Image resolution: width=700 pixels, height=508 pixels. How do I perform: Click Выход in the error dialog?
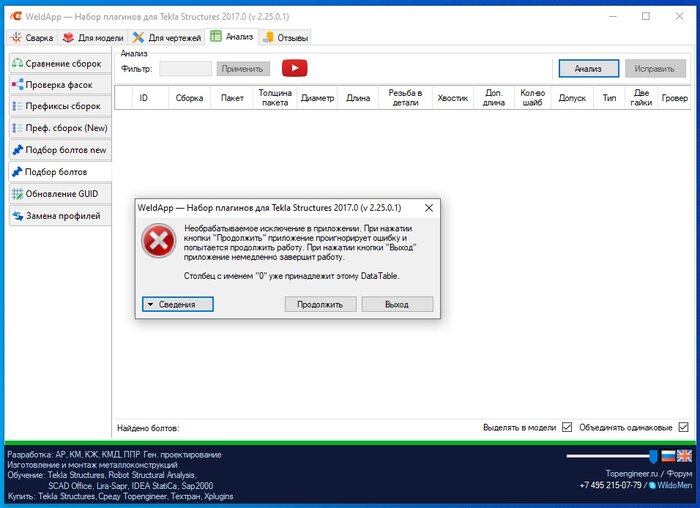pos(397,304)
